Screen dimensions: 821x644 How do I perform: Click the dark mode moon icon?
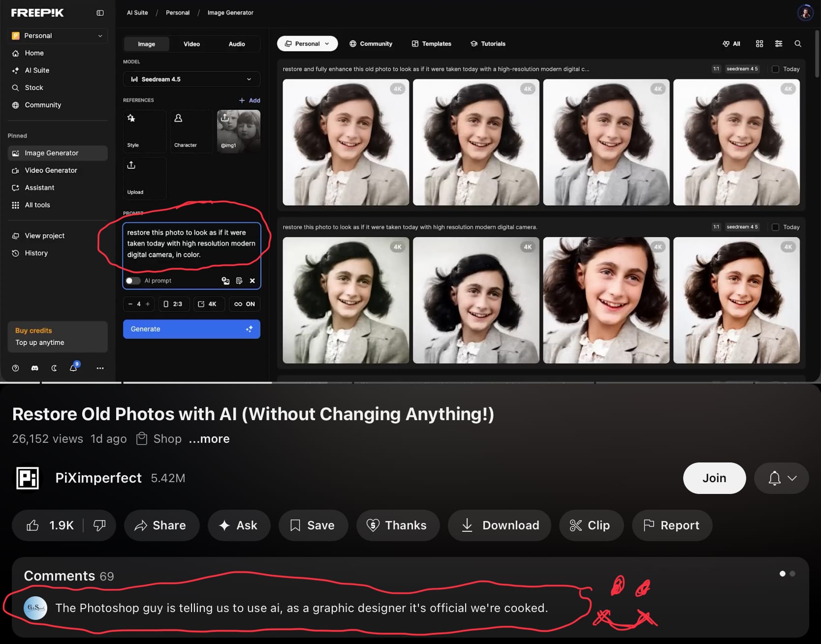click(54, 368)
